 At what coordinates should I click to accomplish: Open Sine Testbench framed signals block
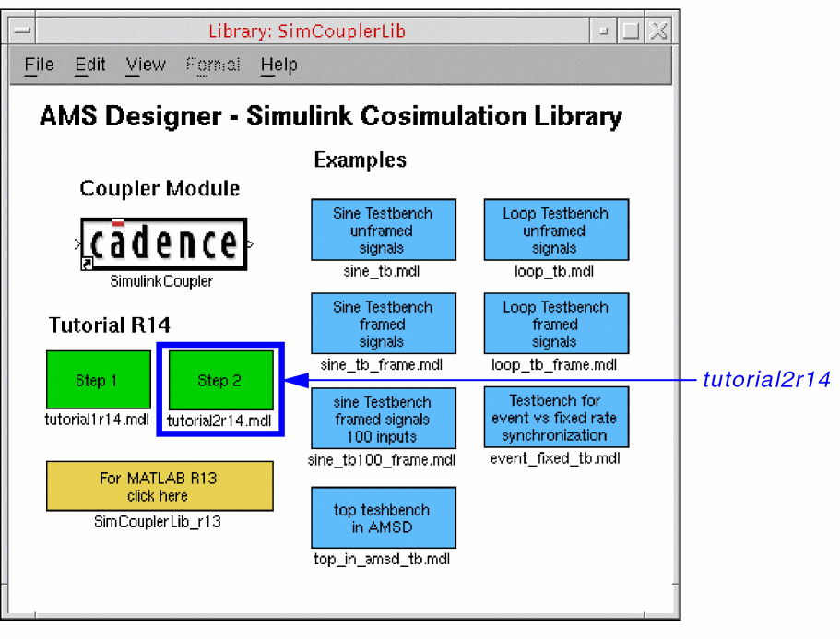tap(384, 324)
